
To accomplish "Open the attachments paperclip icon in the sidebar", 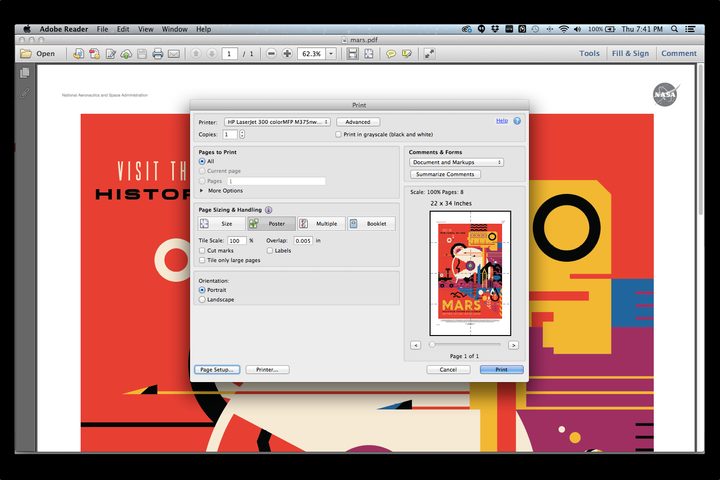I will coord(25,93).
